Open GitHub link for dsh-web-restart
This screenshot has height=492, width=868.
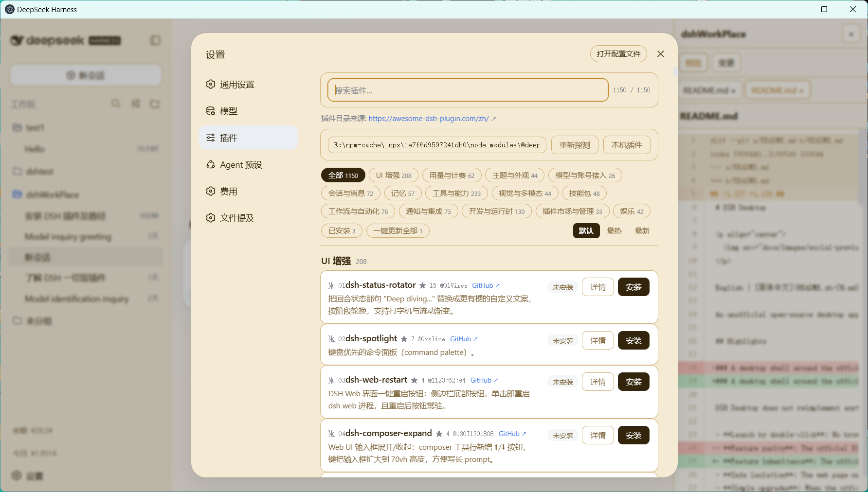tap(484, 381)
